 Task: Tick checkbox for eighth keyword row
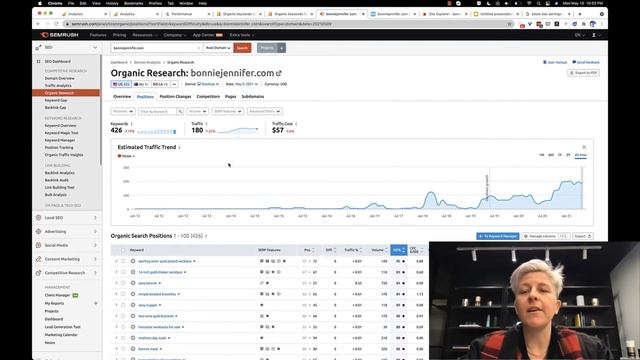pyautogui.click(x=123, y=338)
